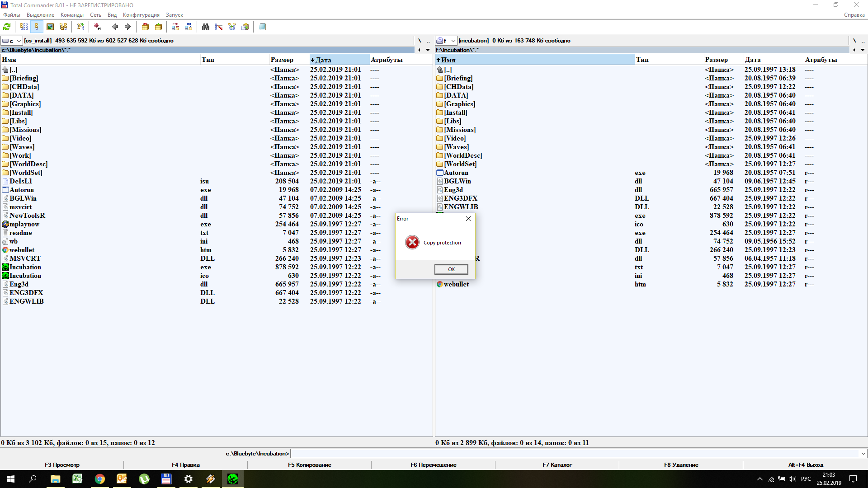Switch to thumbnail view icon
The width and height of the screenshot is (868, 488).
coord(50,27)
